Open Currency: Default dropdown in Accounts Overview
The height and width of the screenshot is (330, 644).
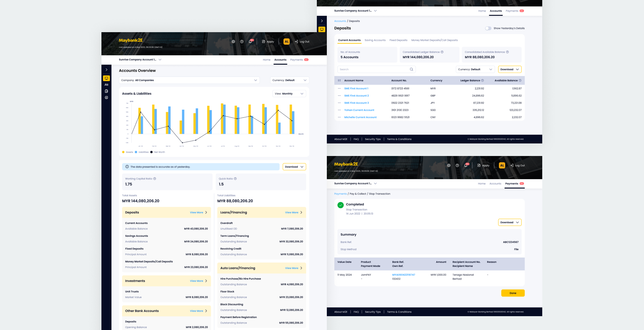[x=289, y=80]
